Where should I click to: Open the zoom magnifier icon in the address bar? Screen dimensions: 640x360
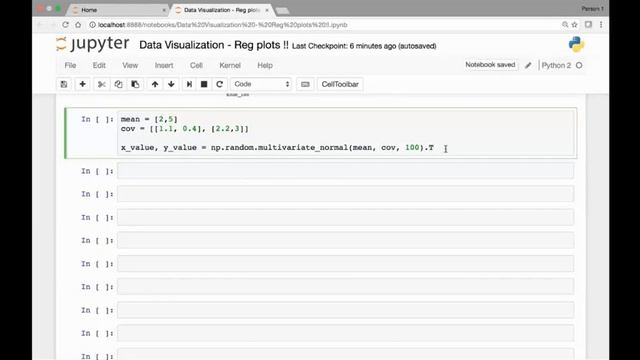pos(565,25)
